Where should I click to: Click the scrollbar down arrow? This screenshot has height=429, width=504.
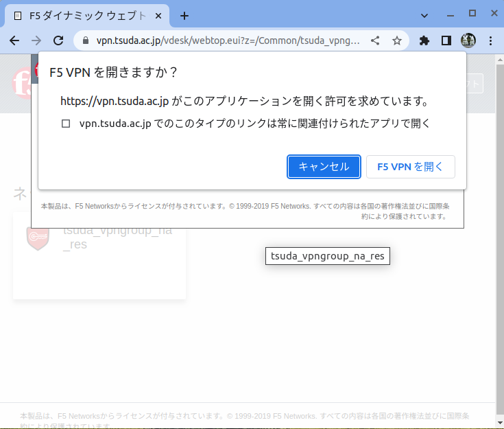tap(499, 423)
